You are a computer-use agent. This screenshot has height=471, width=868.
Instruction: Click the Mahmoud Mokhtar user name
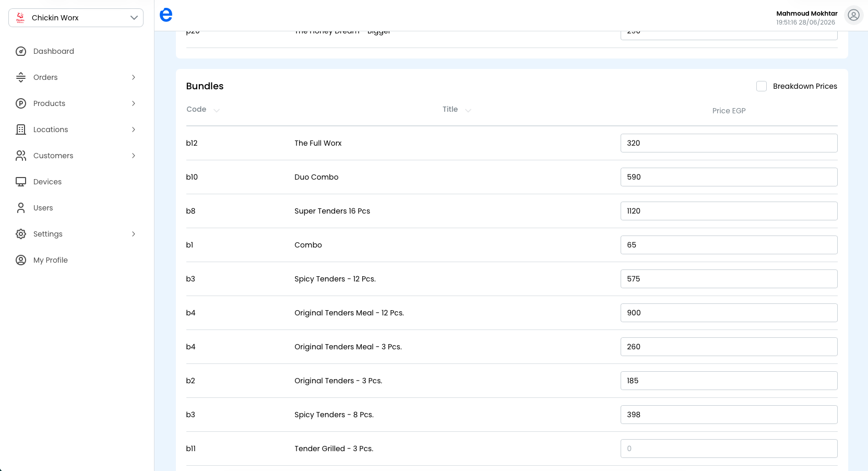click(807, 14)
